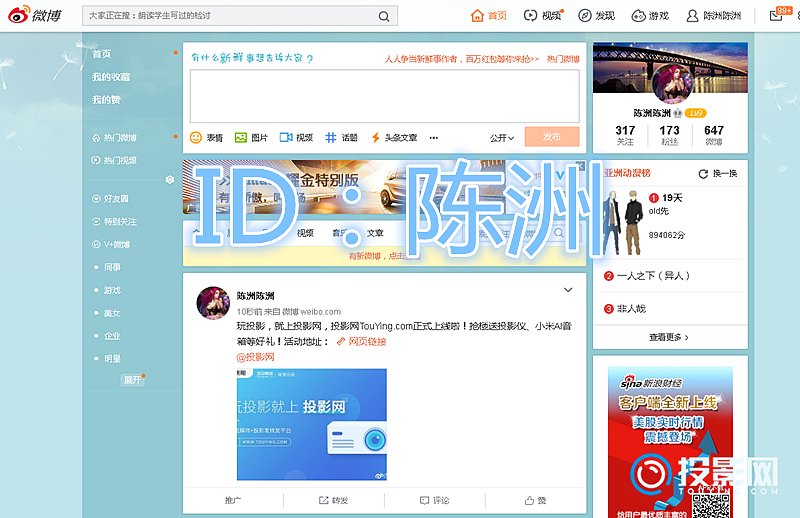Select 首页 in left sidebar
This screenshot has height=518, width=800.
coord(102,54)
